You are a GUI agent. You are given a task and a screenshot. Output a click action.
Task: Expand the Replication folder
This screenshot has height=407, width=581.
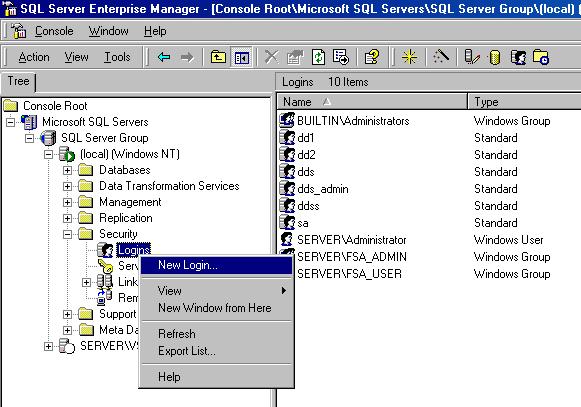tap(67, 218)
